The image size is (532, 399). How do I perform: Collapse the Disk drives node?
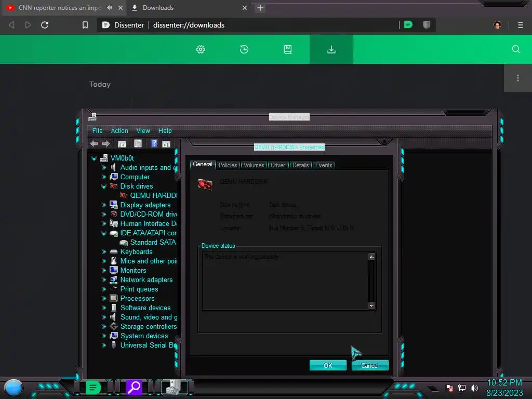coord(104,187)
